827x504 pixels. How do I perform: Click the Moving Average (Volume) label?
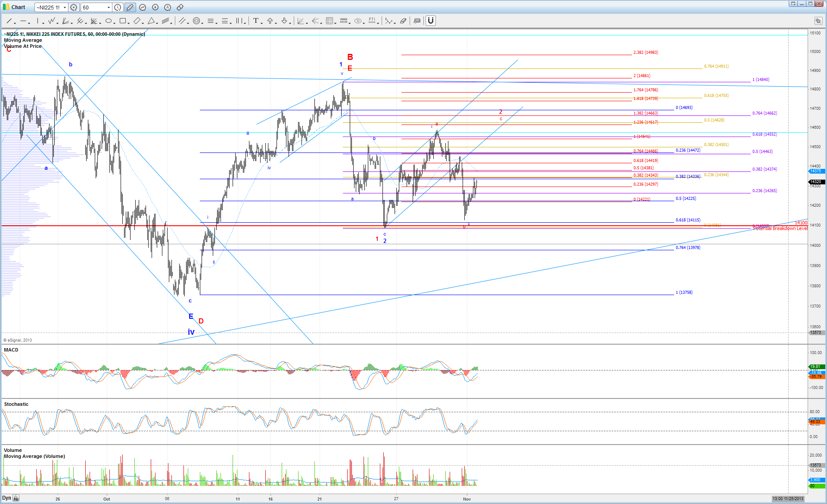point(34,456)
